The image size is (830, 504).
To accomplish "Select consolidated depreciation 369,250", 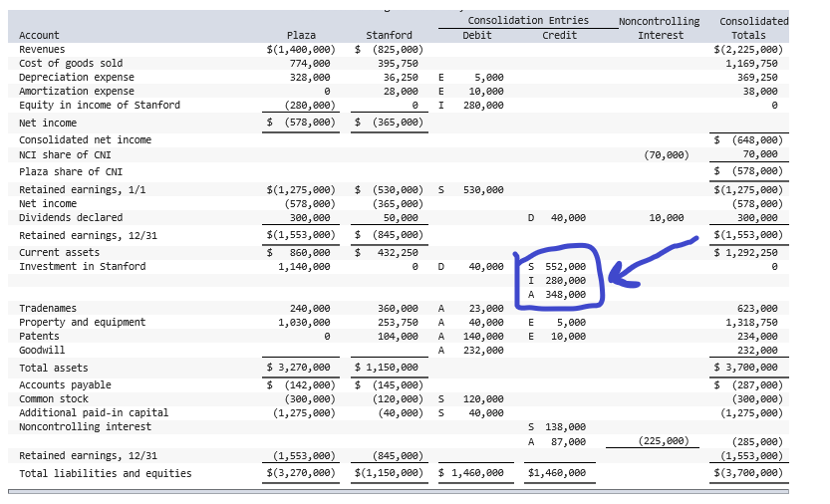I will click(757, 78).
